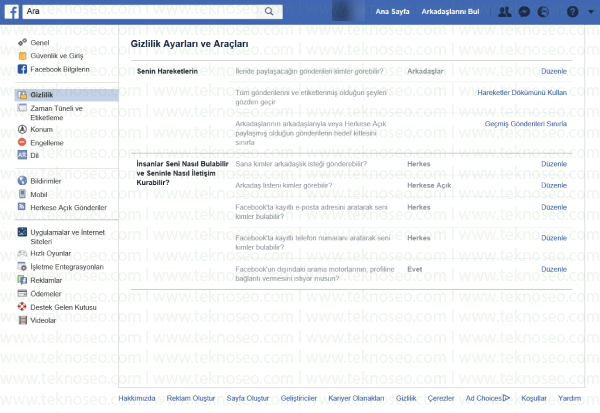Click Düzenle for friend request setting
The height and width of the screenshot is (413, 600).
[554, 164]
